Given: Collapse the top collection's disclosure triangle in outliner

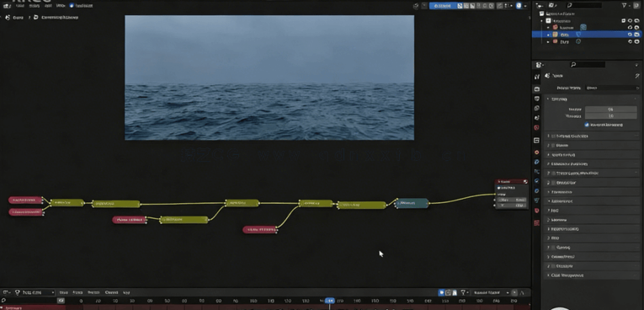Looking at the screenshot, I should tap(542, 20).
